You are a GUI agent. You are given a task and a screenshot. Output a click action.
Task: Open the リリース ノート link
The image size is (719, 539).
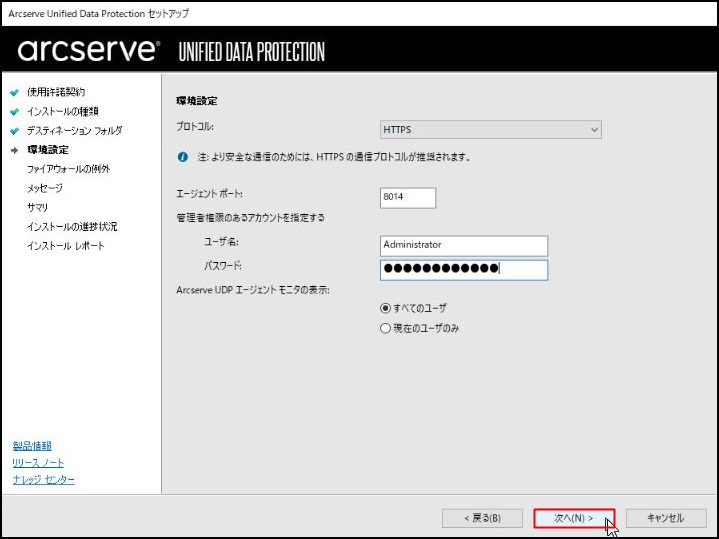[38, 462]
